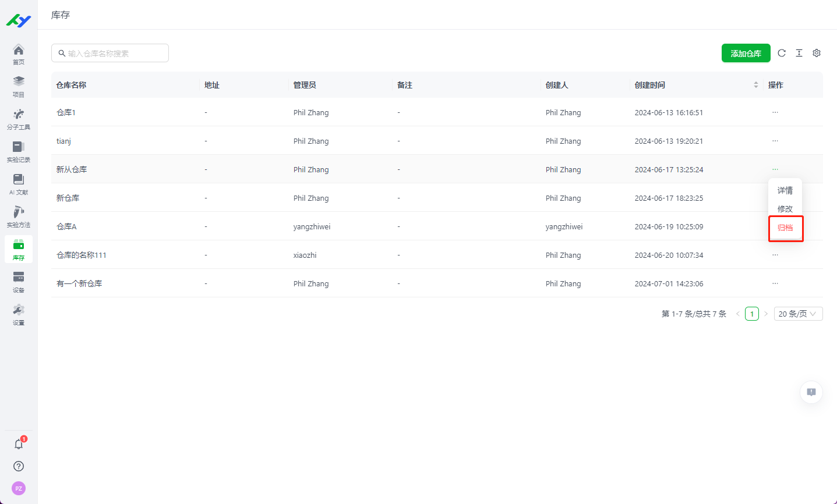
Task: Open 实验记录 experiment records icon
Action: (19, 151)
